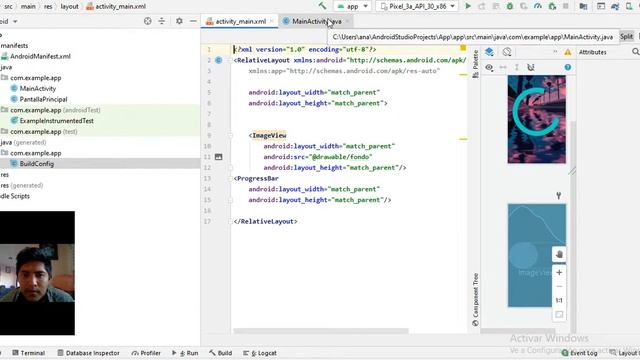This screenshot has height=360, width=640.
Task: Click the Select Opened File target icon
Action: tap(148, 21)
